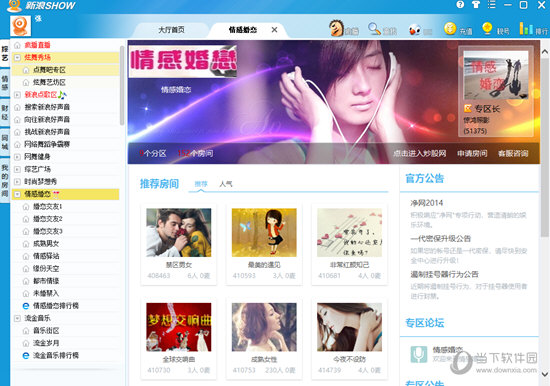Image resolution: width=550 pixels, height=386 pixels.
Task: Open the 成熟女性 room thumbnail
Action: tap(264, 327)
